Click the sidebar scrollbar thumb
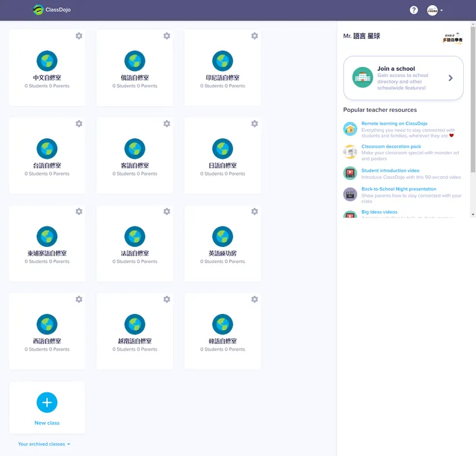 [473, 100]
